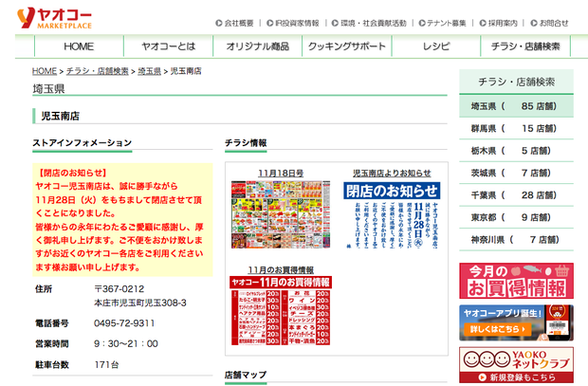Open チラシ・店舗検索 navigation tab
Screen dimensions: 588x386
tap(525, 46)
